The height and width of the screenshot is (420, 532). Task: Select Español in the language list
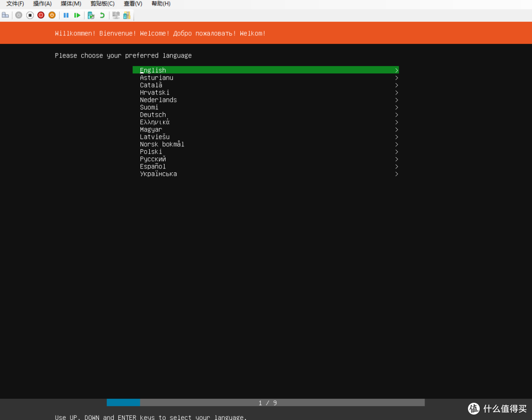(x=153, y=166)
